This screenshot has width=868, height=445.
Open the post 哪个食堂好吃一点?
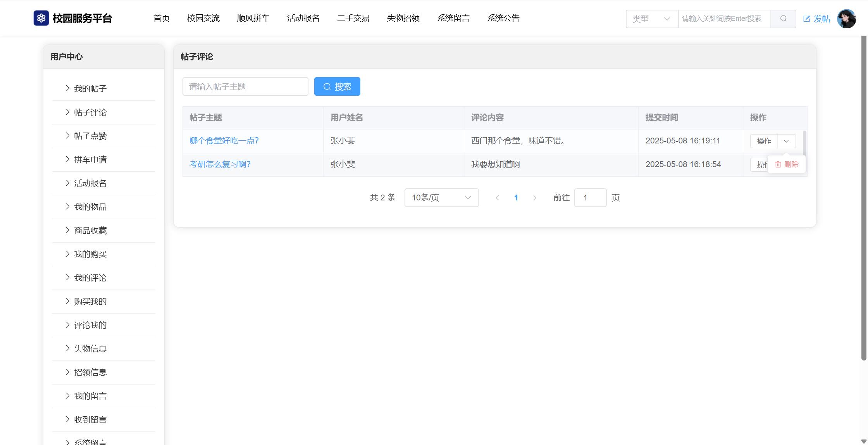224,141
